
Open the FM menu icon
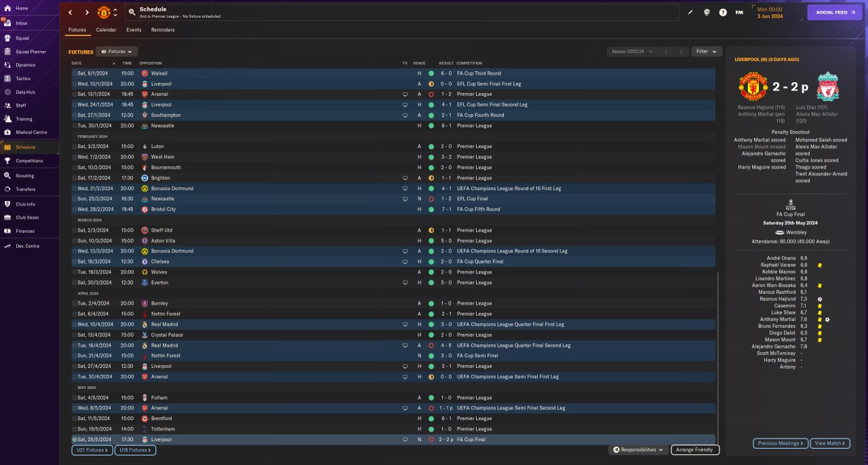coord(739,12)
